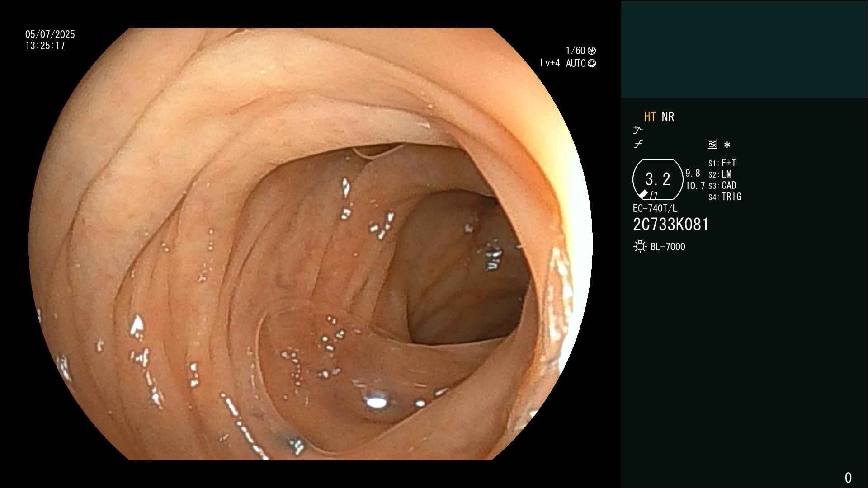Image resolution: width=868 pixels, height=488 pixels.
Task: Click the circular endoscopic live image
Action: tap(311, 244)
